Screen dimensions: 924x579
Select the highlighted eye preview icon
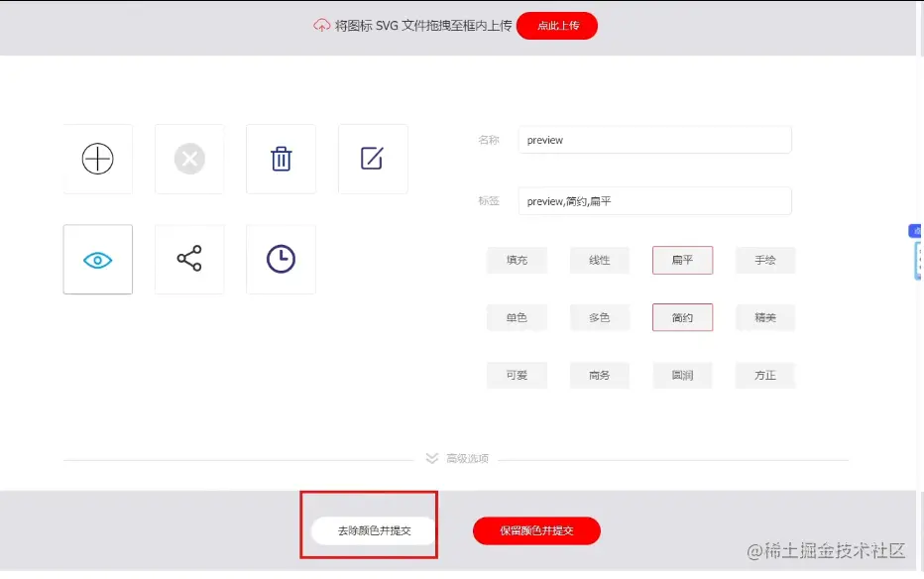pos(97,259)
